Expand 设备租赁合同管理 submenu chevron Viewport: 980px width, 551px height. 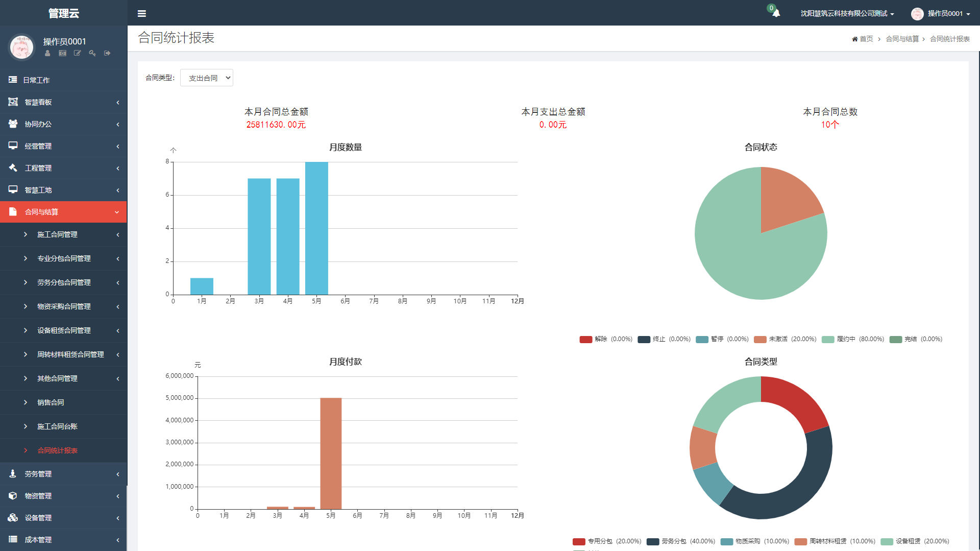118,331
